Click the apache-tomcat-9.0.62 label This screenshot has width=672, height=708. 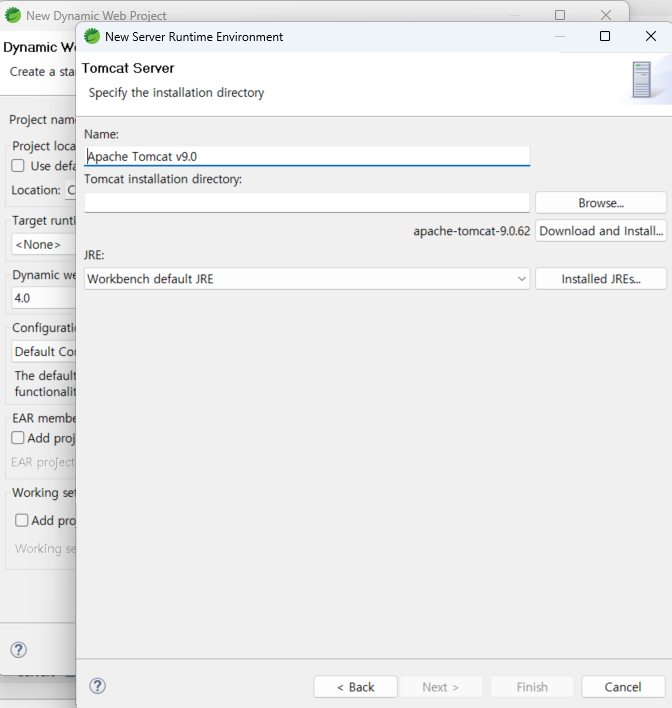click(471, 231)
